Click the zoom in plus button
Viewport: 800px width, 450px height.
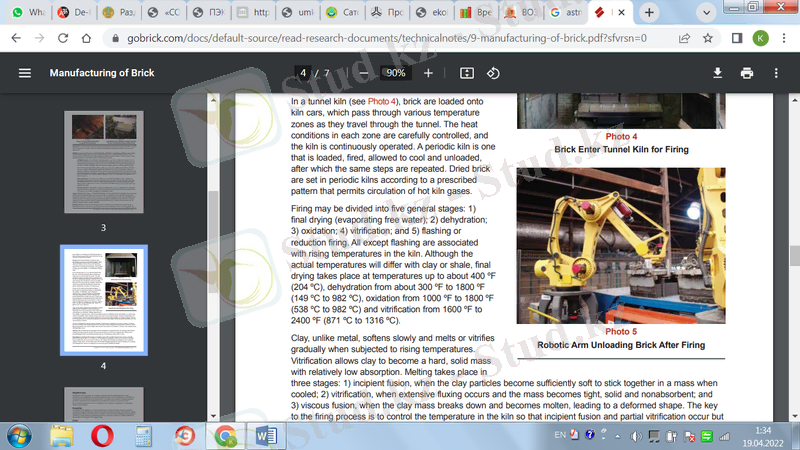(428, 73)
